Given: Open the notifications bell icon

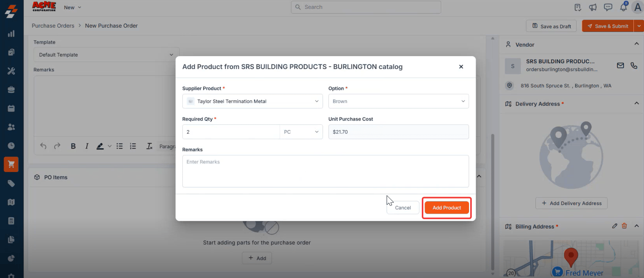Looking at the screenshot, I should [x=623, y=7].
